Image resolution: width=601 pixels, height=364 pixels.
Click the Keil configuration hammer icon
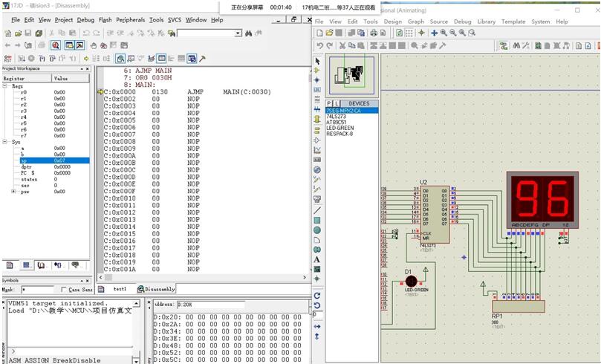[x=202, y=58]
